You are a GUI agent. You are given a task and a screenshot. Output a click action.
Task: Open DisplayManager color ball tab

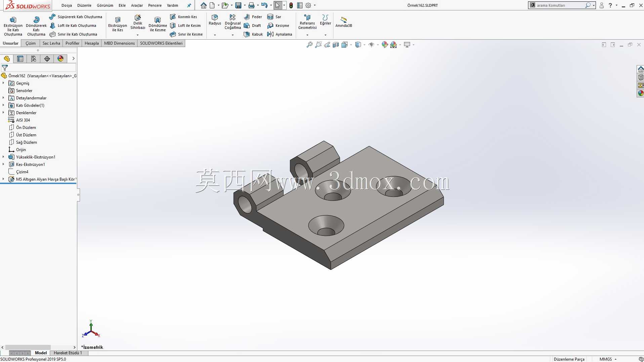(61, 59)
